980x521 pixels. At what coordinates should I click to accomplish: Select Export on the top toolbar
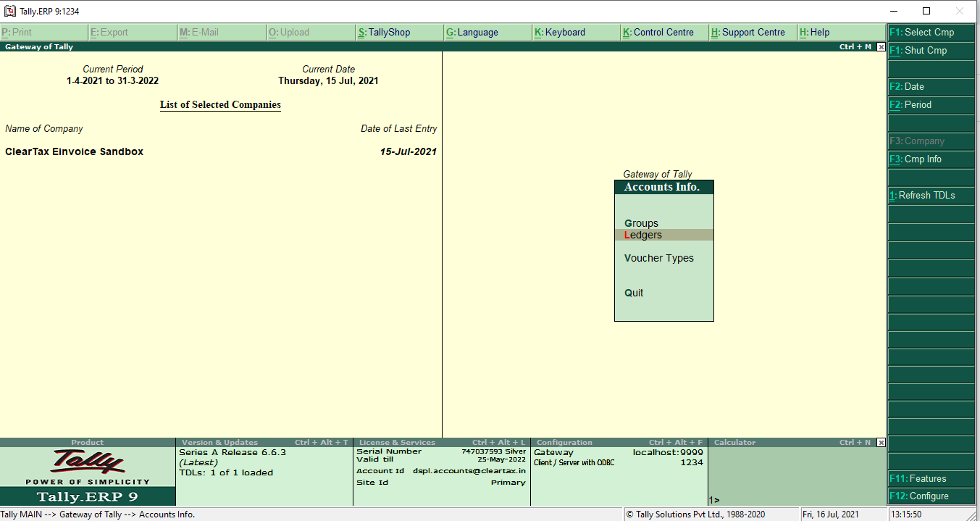[x=109, y=32]
